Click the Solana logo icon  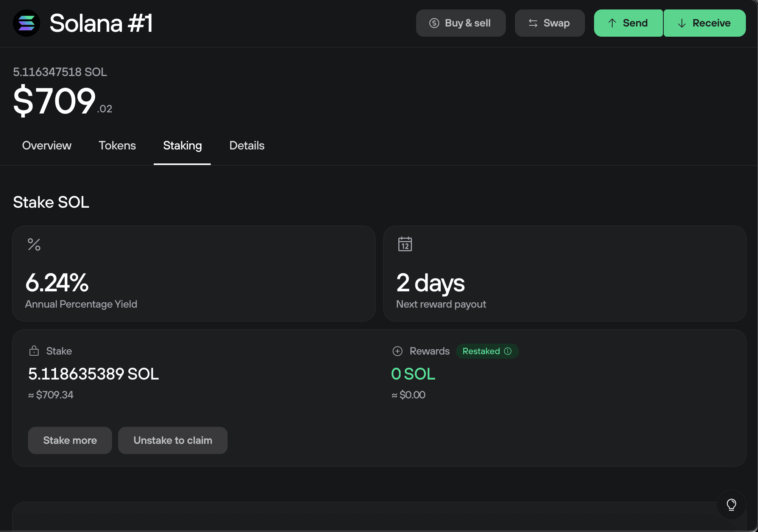(x=26, y=23)
